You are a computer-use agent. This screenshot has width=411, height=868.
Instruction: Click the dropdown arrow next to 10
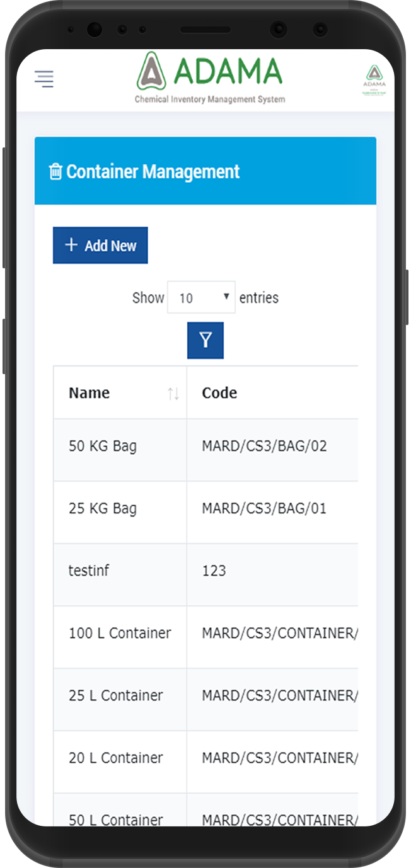[x=226, y=296]
